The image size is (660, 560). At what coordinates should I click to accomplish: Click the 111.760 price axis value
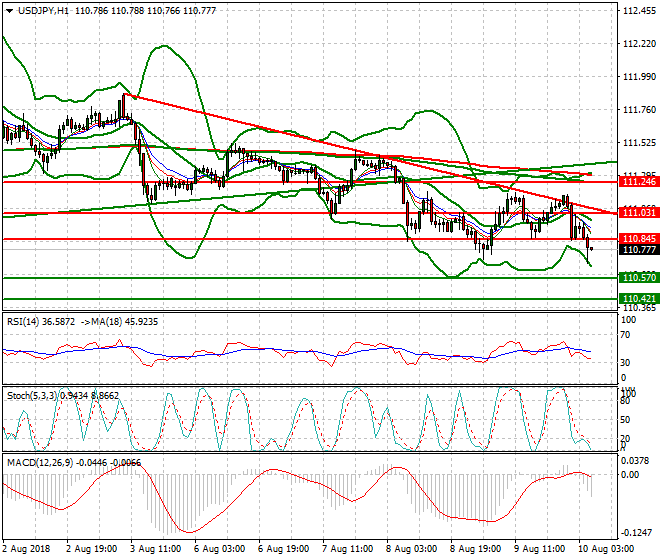tap(639, 110)
